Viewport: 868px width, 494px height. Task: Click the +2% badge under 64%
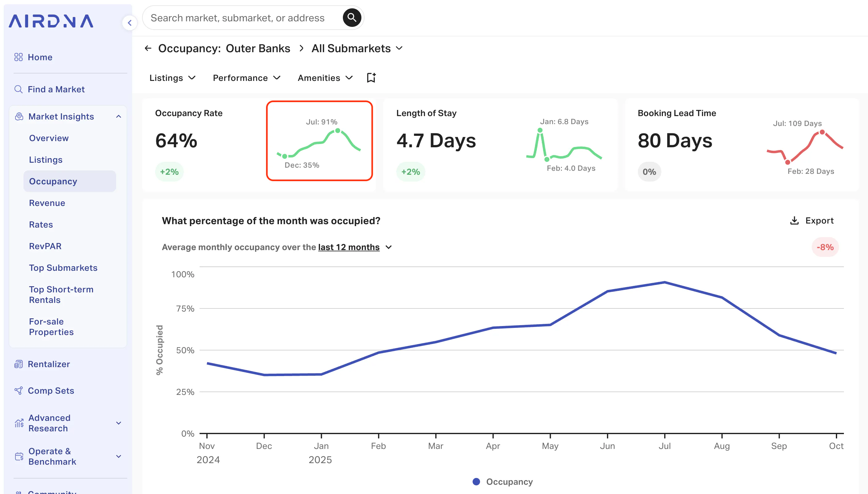pyautogui.click(x=169, y=172)
